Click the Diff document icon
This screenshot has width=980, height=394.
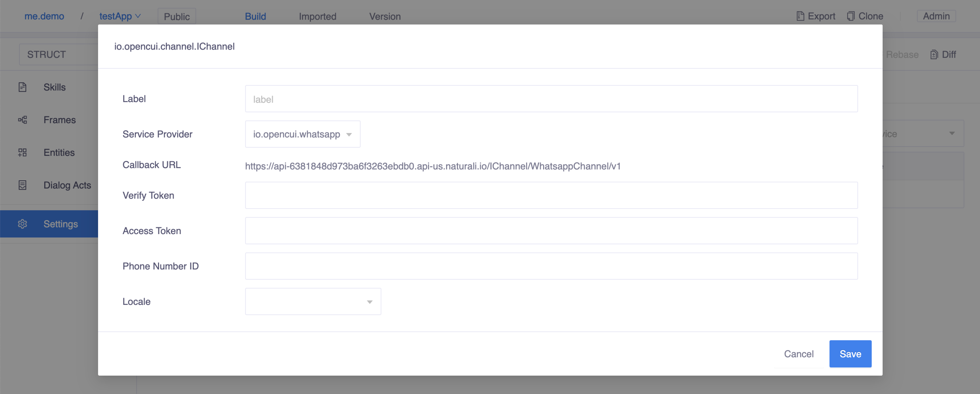click(934, 55)
